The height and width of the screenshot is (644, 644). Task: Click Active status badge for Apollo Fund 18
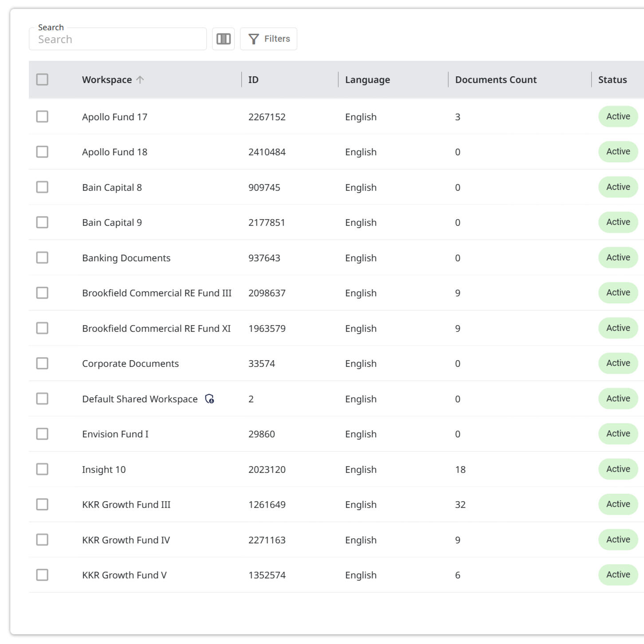point(618,152)
